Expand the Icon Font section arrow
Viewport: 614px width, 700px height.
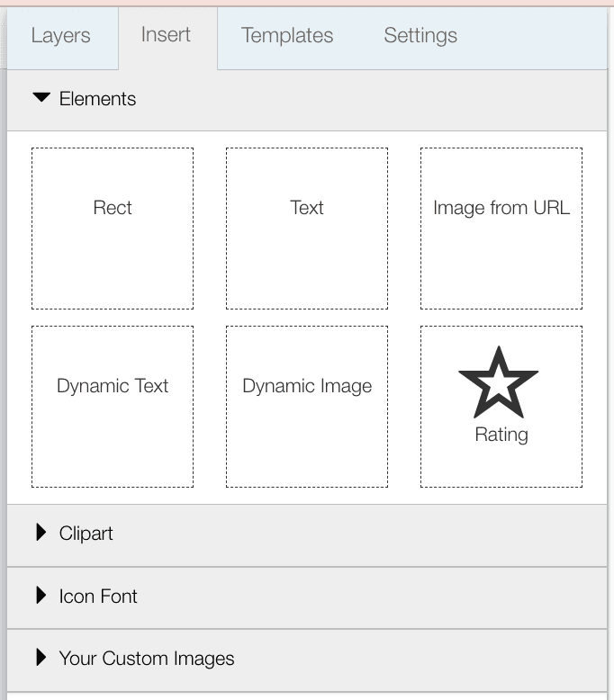[x=41, y=596]
